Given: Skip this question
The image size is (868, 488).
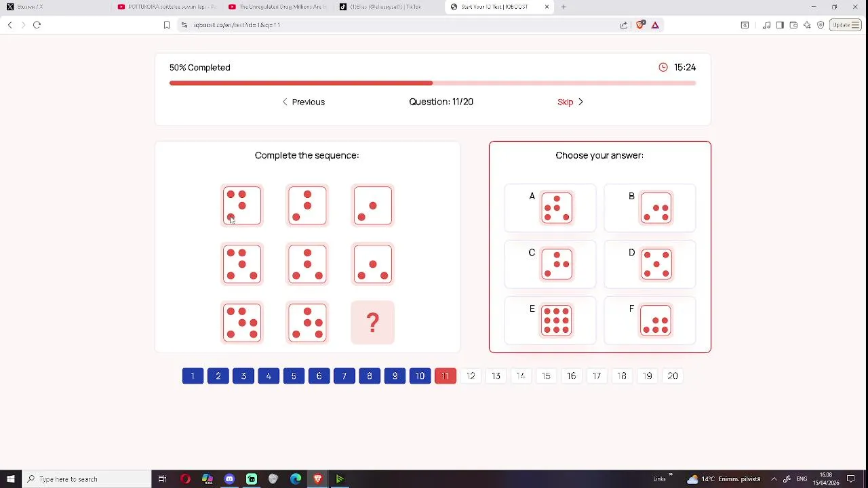Looking at the screenshot, I should (x=570, y=102).
